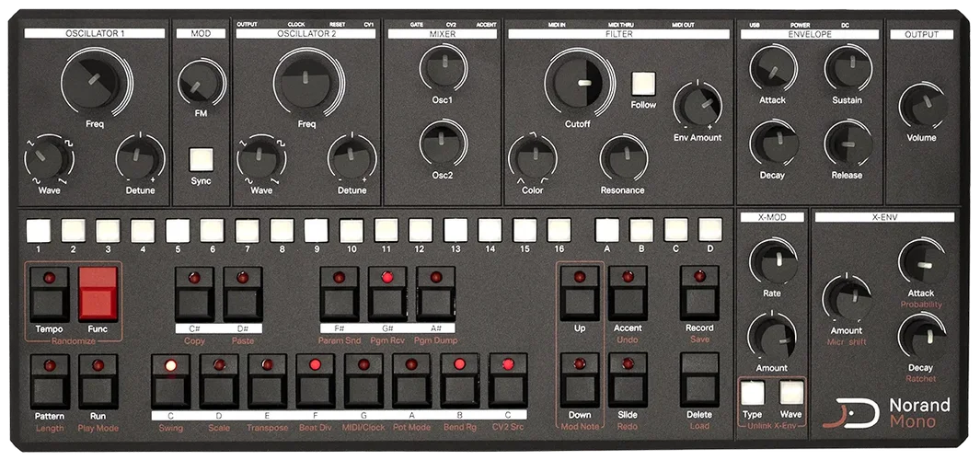The height and width of the screenshot is (460, 980).
Task: Select sequencer step 1 button
Action: pos(38,231)
